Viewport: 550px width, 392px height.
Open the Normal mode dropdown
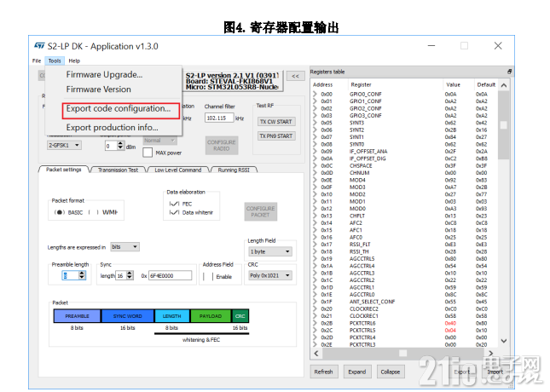159,141
